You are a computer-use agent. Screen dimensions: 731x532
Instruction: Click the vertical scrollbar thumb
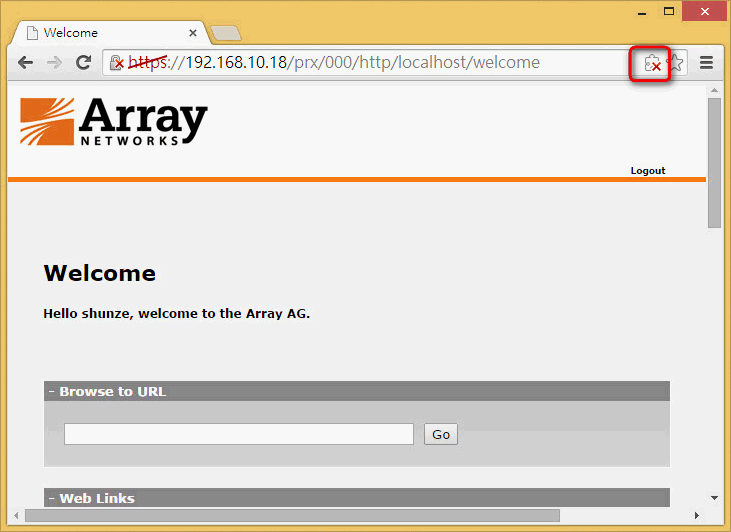pyautogui.click(x=714, y=163)
